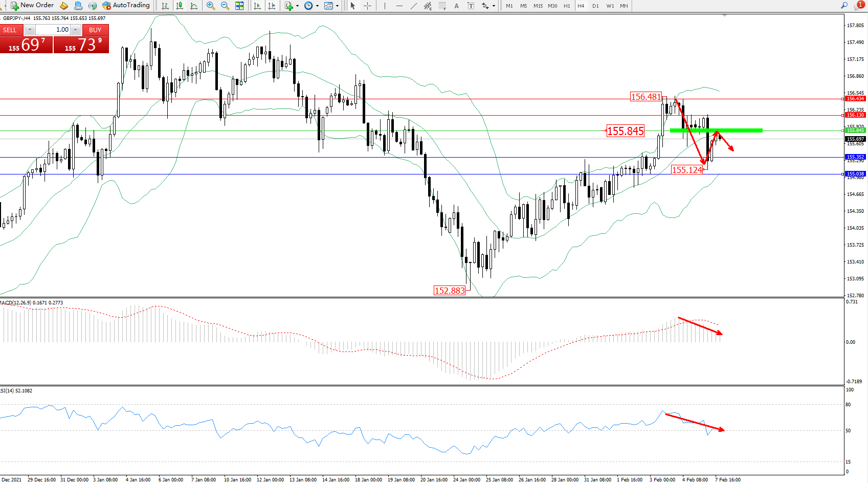This screenshot has height=483, width=868.
Task: Switch chart to candlesticks mode
Action: coord(180,6)
